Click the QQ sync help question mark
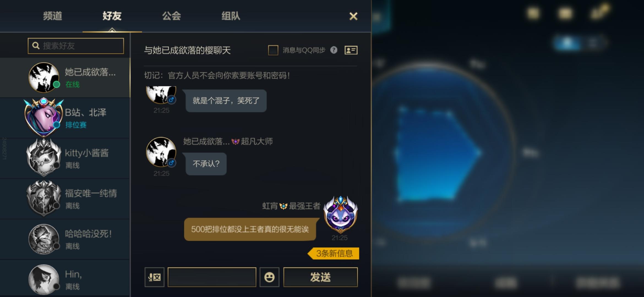644x297 pixels. (334, 50)
